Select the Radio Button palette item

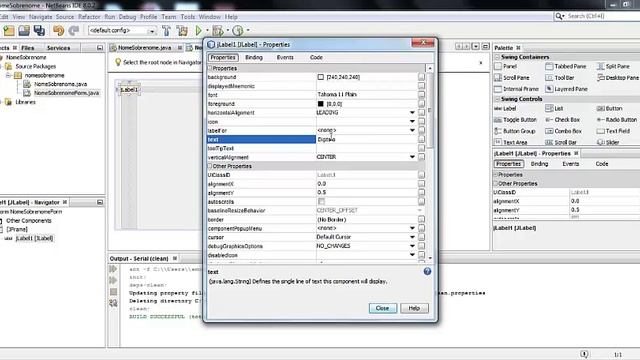click(617, 120)
